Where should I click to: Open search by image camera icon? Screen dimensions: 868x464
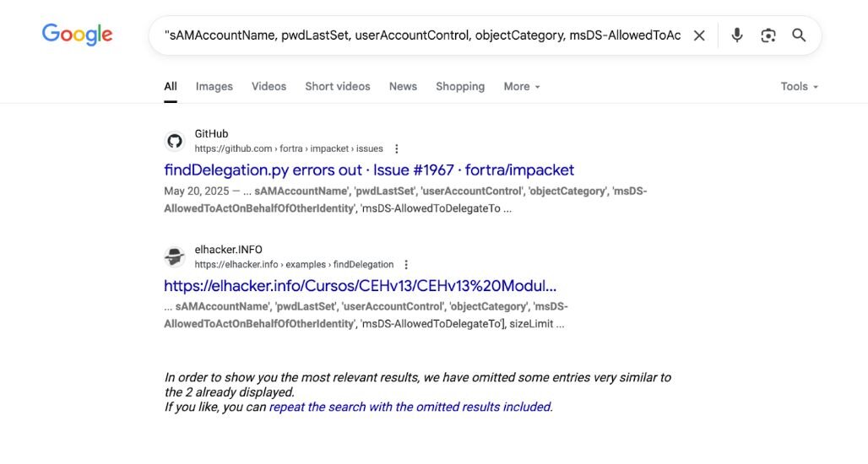click(768, 35)
